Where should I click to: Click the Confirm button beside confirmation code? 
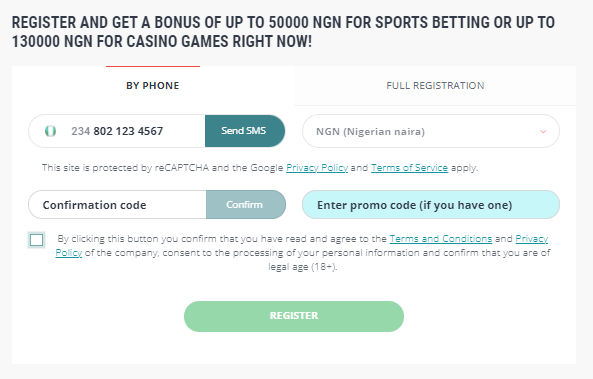(245, 205)
